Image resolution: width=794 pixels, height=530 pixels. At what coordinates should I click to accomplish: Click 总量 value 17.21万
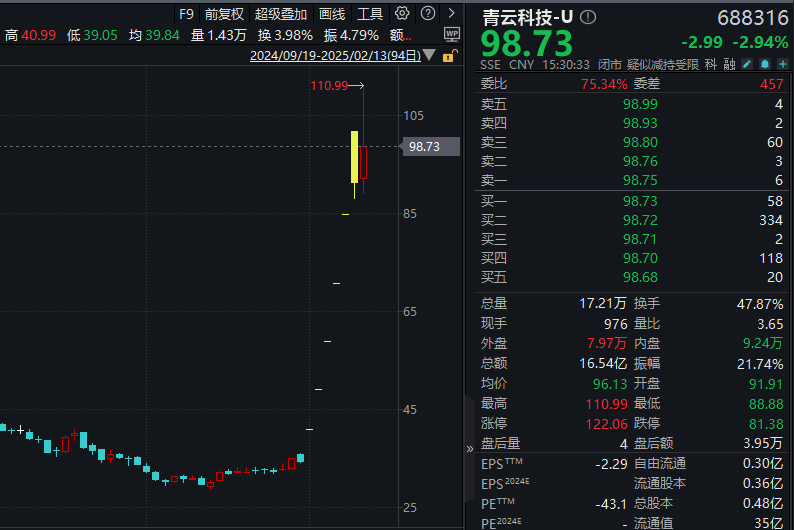[x=603, y=304]
